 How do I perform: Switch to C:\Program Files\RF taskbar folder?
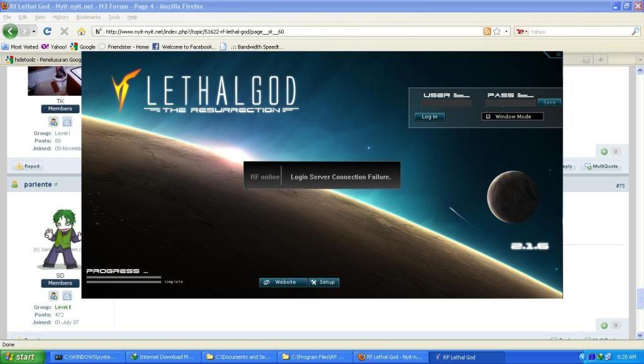(x=314, y=357)
